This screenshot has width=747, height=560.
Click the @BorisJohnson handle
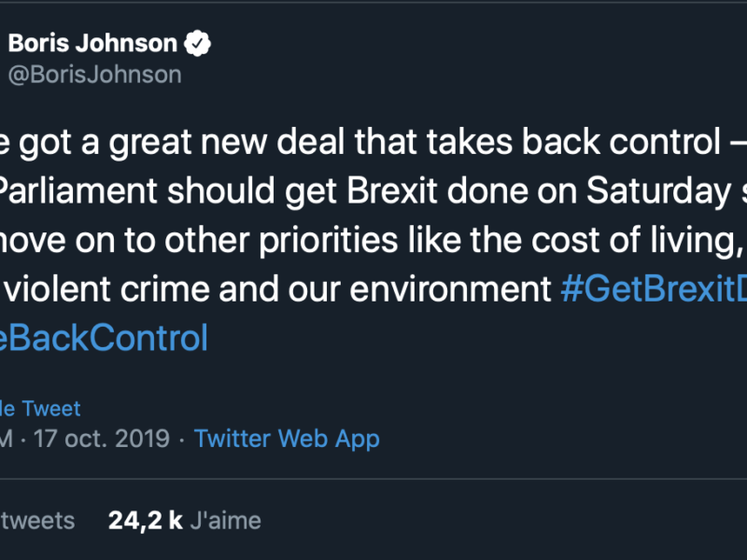coord(94,75)
